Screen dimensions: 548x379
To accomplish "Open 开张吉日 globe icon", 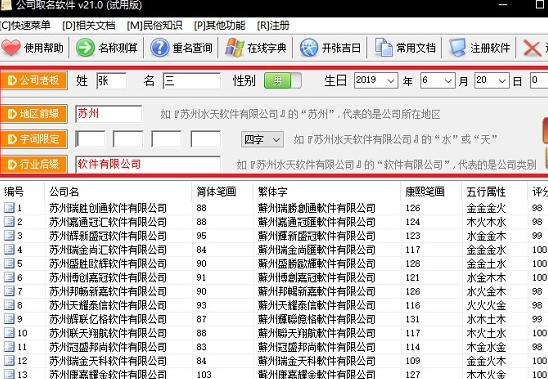I will 309,48.
